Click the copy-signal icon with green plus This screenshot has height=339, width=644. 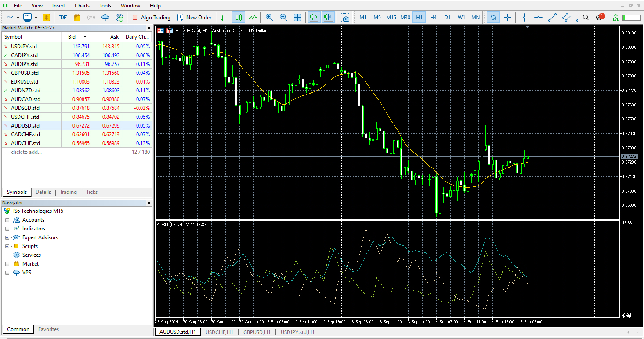tap(119, 18)
